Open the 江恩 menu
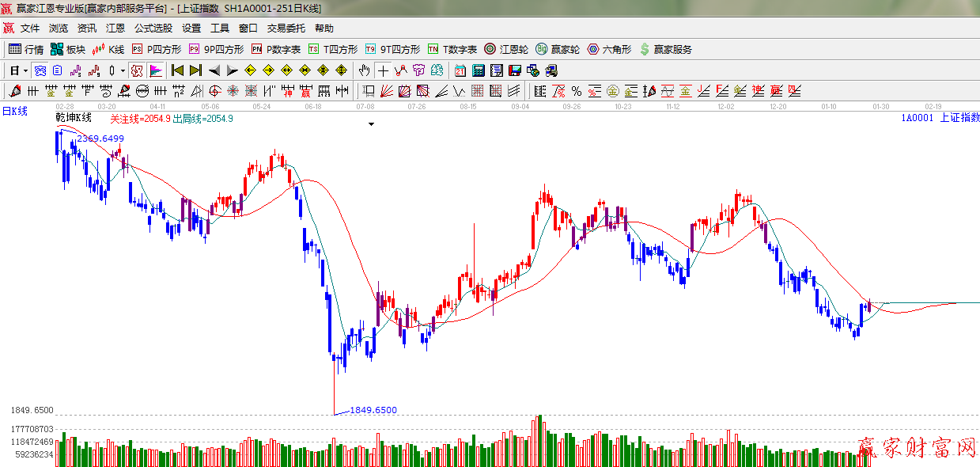The width and height of the screenshot is (980, 467). [x=115, y=28]
